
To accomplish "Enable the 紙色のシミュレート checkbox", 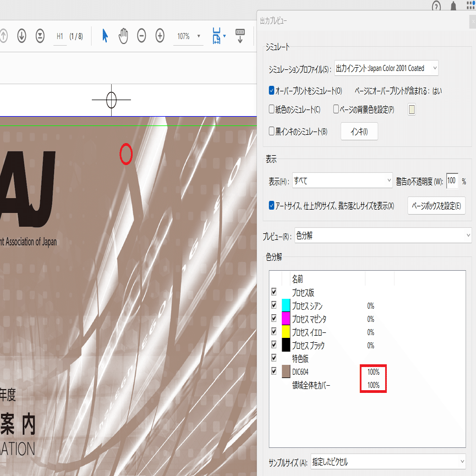I will coord(272,109).
